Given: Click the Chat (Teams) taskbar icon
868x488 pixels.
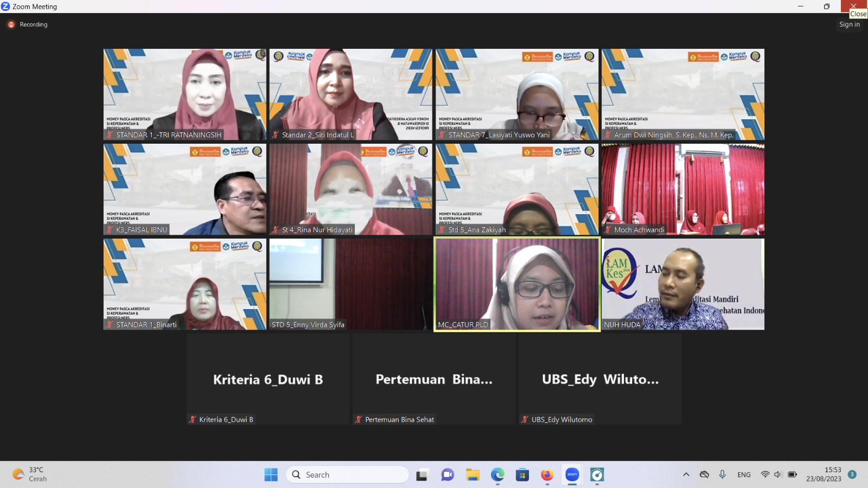Looking at the screenshot, I should (448, 475).
